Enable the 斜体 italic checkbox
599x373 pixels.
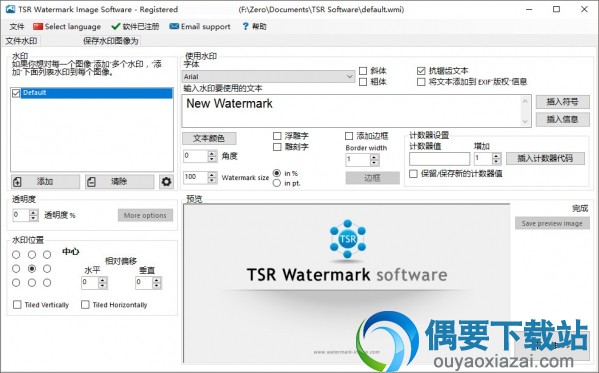click(x=363, y=71)
